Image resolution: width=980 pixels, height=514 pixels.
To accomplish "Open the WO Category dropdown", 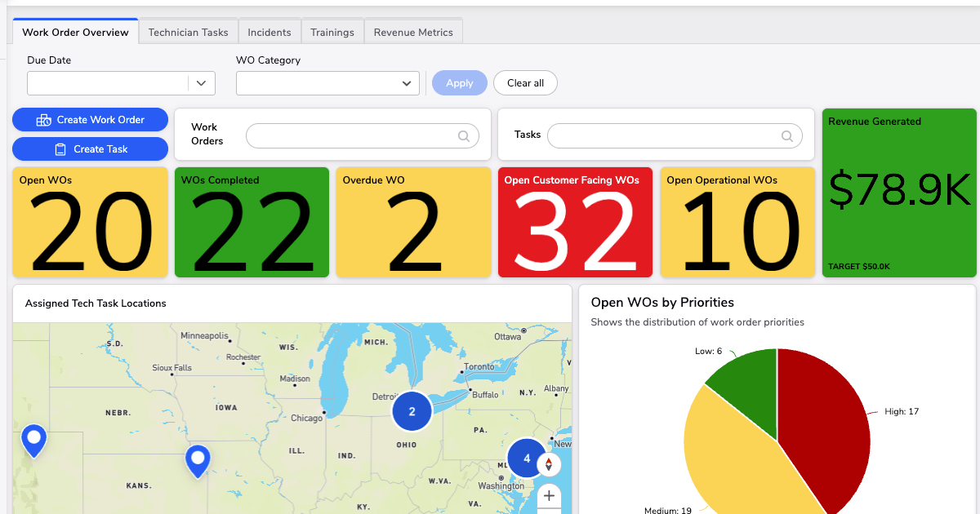I will (327, 83).
